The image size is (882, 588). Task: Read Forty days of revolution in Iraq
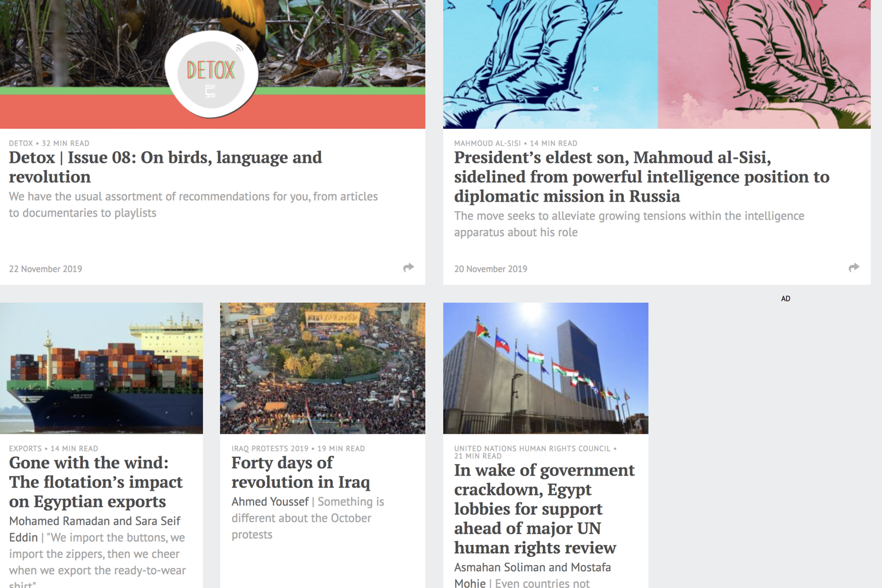pos(300,472)
